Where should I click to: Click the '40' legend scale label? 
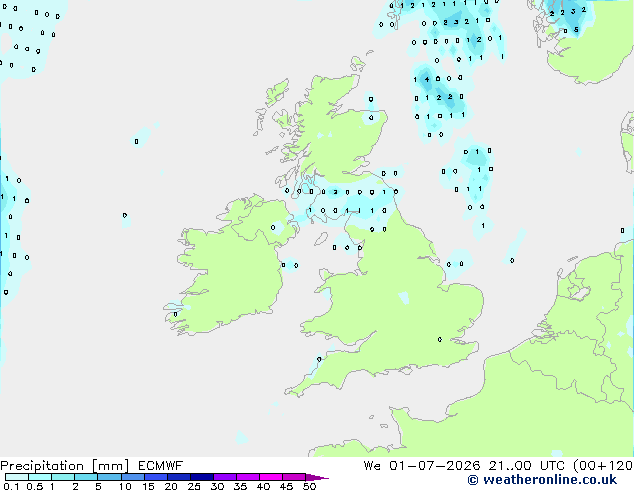[263, 486]
